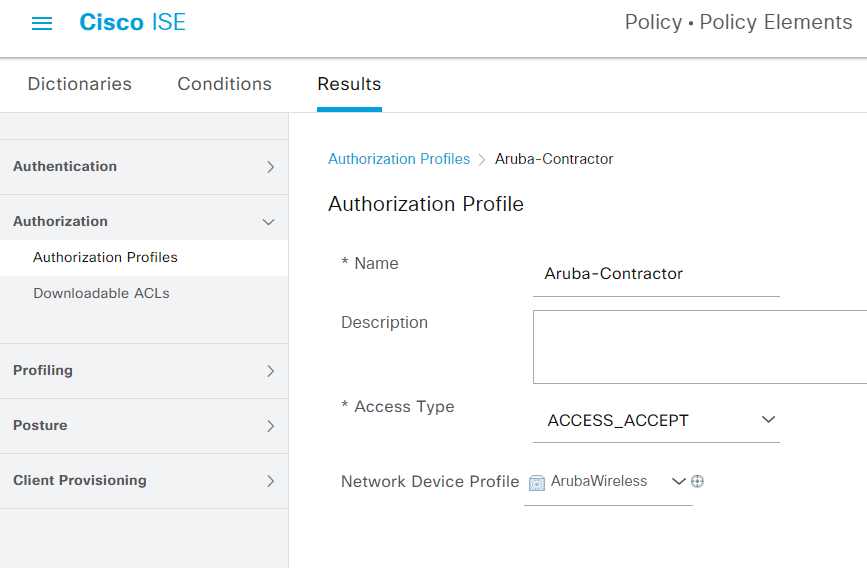Open Downloadable ACLs in sidebar
The width and height of the screenshot is (867, 568).
point(101,293)
